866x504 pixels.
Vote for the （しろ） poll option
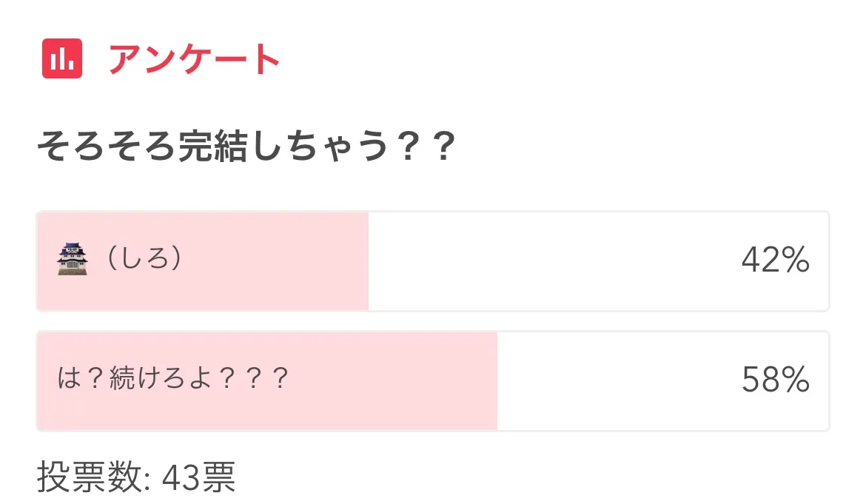click(144, 260)
